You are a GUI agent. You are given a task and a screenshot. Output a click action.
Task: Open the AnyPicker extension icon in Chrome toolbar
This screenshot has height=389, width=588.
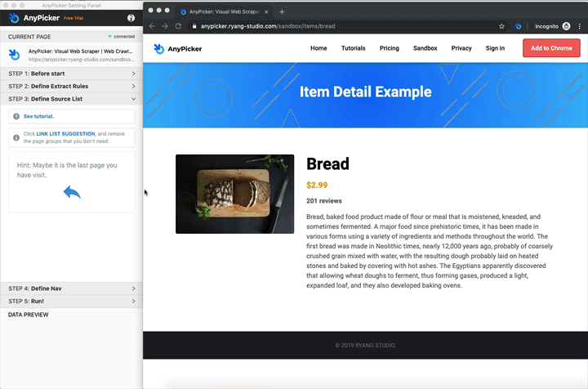[x=519, y=26]
